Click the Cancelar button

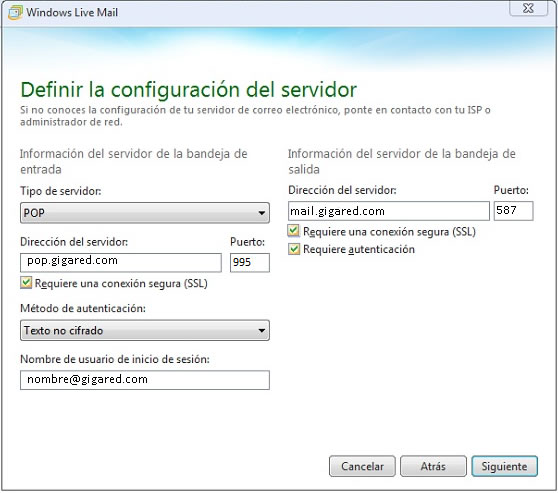[x=362, y=466]
